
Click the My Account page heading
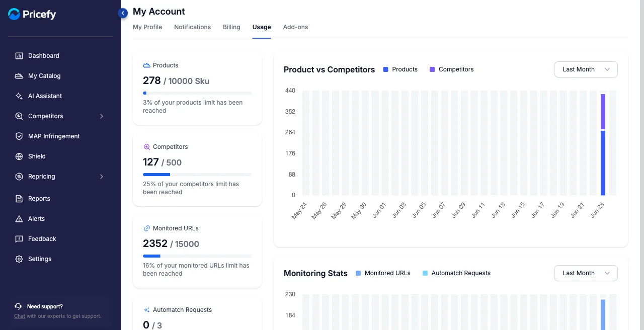click(x=159, y=12)
